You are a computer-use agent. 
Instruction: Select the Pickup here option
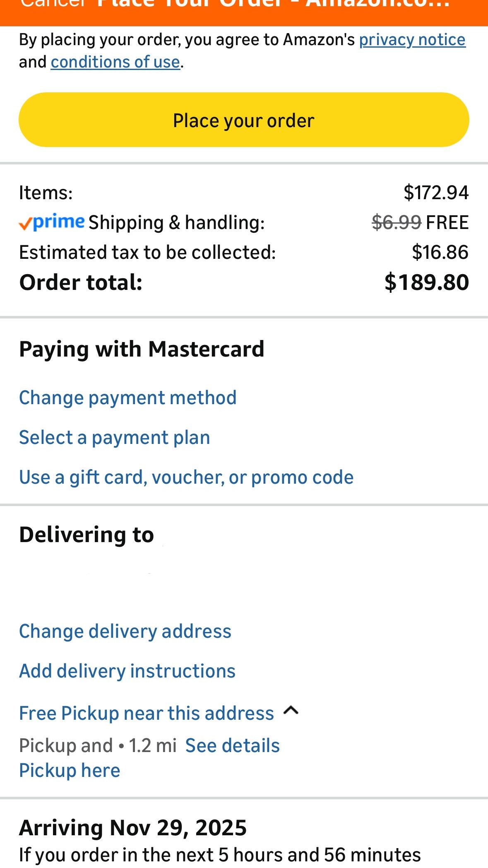(69, 770)
